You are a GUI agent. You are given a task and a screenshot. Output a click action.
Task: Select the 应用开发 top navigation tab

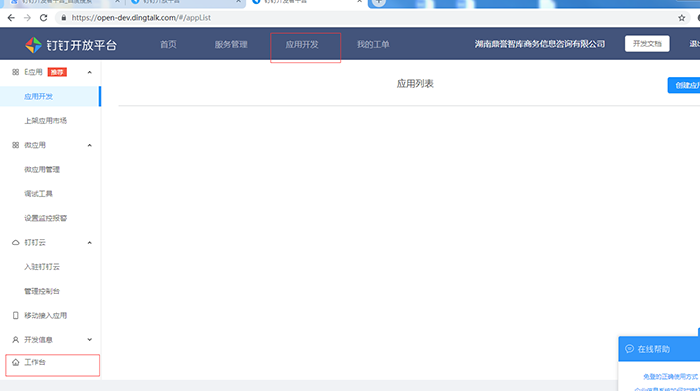click(302, 44)
